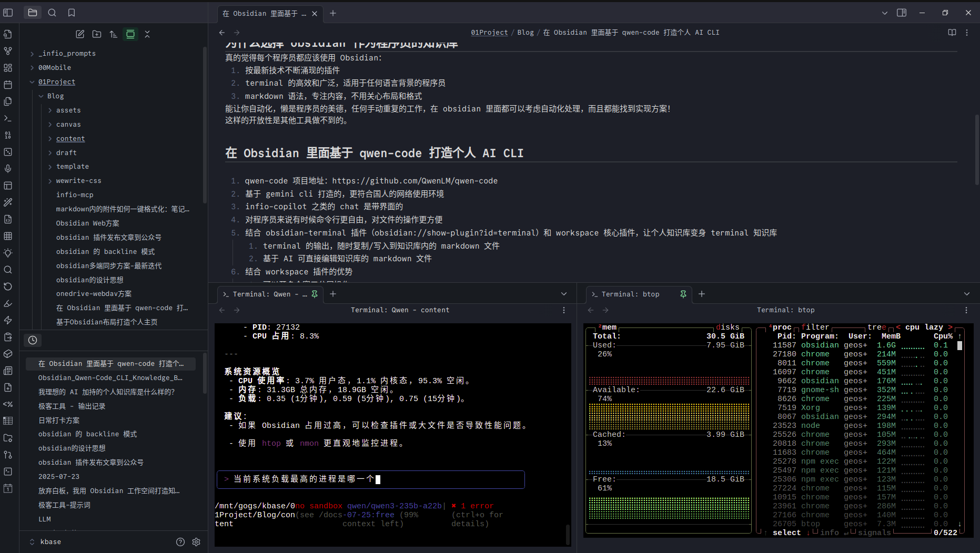This screenshot has height=553, width=980.
Task: Click the Qwen terminal prompt input box
Action: (x=370, y=479)
